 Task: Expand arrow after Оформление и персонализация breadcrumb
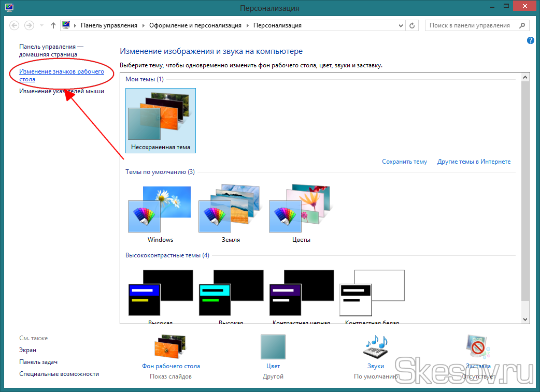pyautogui.click(x=247, y=25)
